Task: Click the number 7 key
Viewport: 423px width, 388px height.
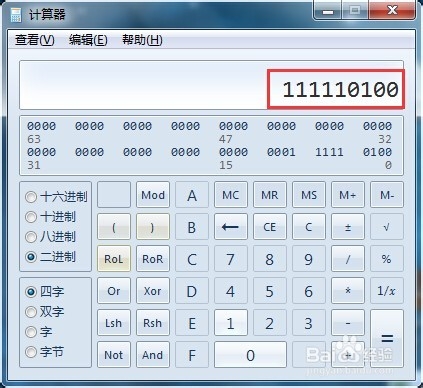Action: [x=231, y=259]
